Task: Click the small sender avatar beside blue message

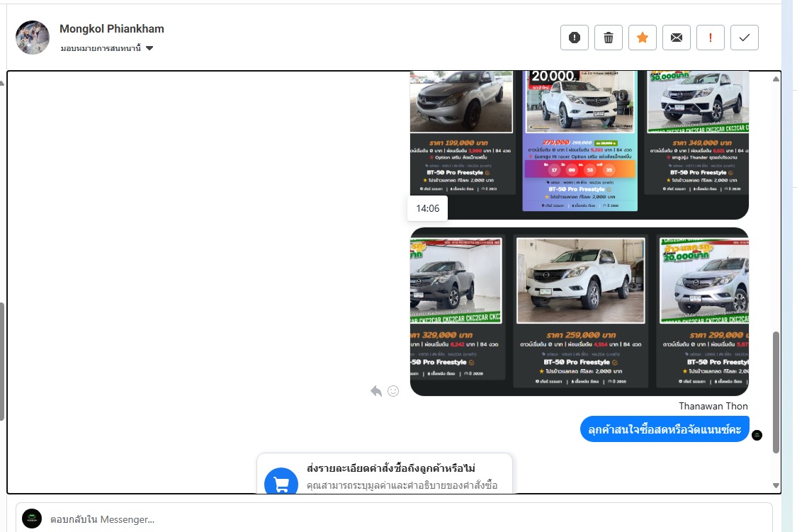Action: click(757, 435)
